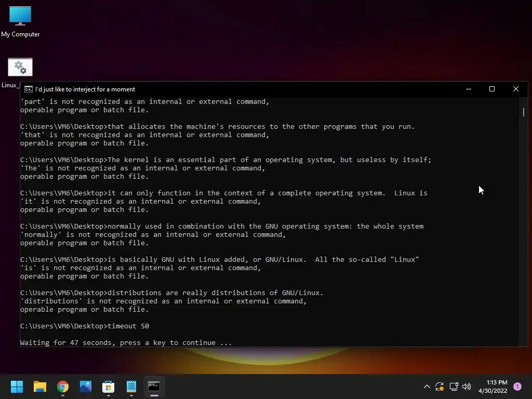This screenshot has height=399, width=532.
Task: Click the Command Prompt taskbar icon
Action: coord(154,387)
